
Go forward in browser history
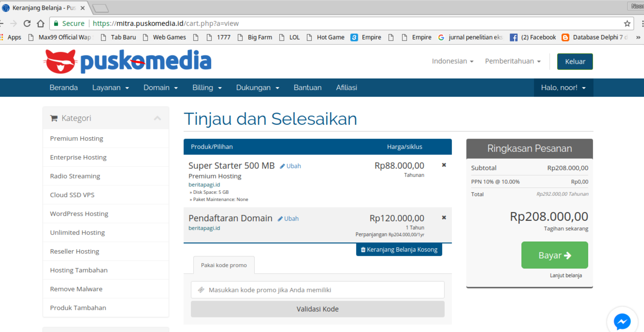[13, 24]
